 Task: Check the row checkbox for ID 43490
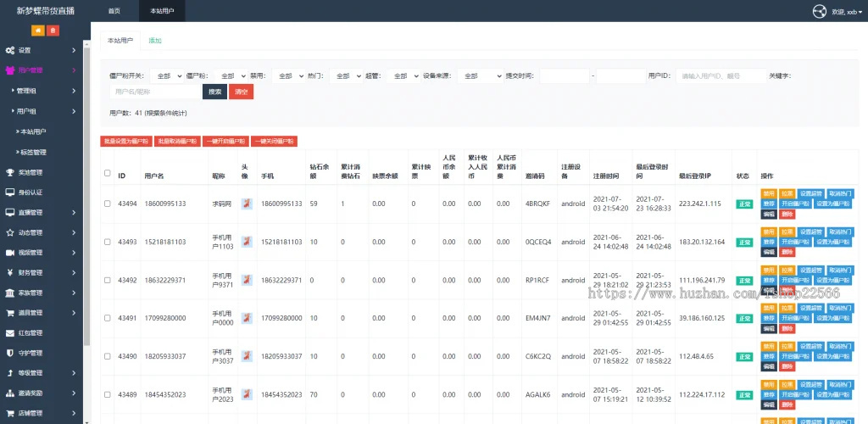[108, 356]
